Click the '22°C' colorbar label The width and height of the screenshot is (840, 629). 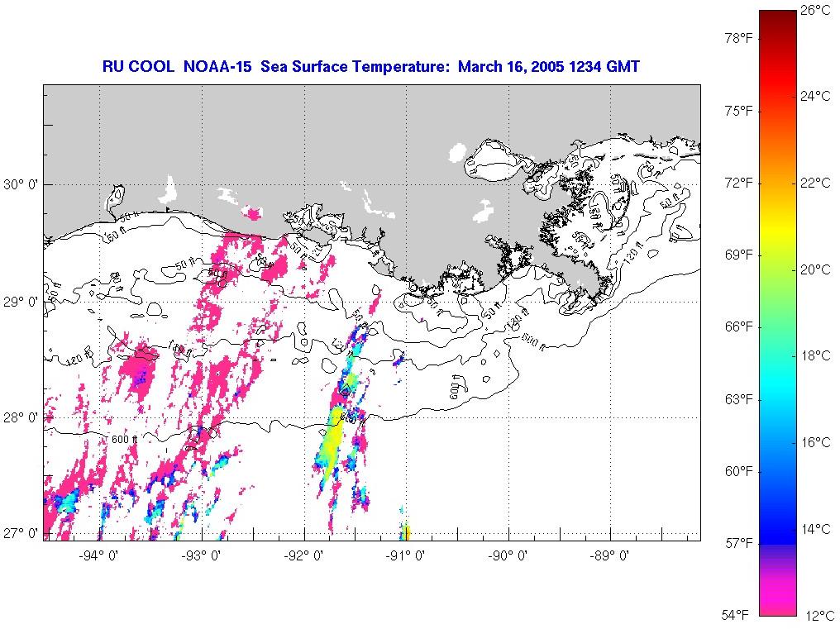(x=816, y=183)
